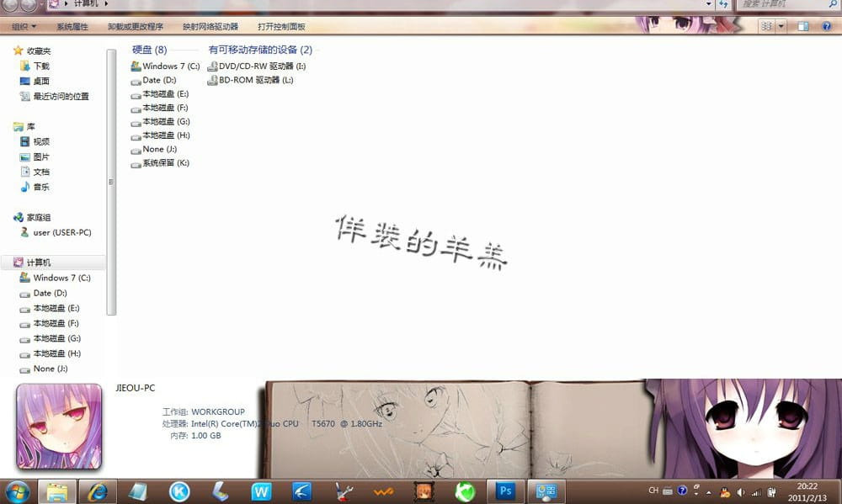
Task: Open Control Panel via 打开控制面板
Action: [x=282, y=26]
